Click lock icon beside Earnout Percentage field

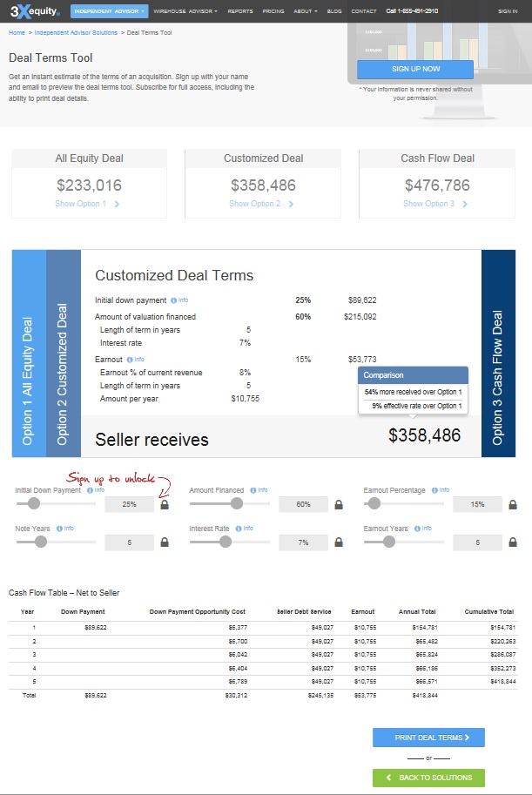[513, 504]
